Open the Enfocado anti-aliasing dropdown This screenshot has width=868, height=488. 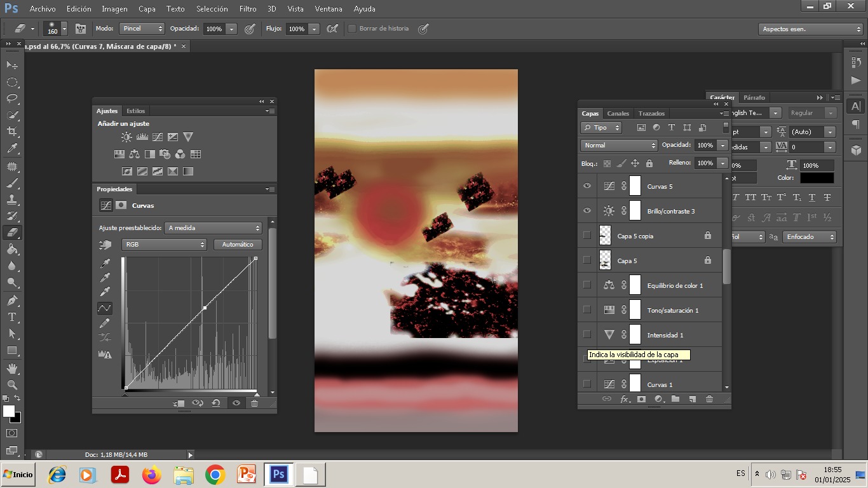[x=810, y=237]
